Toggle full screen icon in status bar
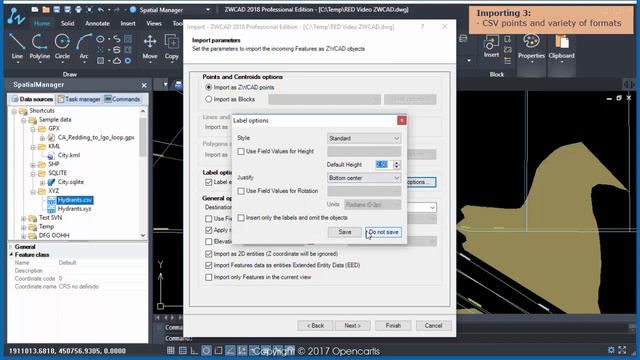Image resolution: width=640 pixels, height=360 pixels. click(x=622, y=350)
